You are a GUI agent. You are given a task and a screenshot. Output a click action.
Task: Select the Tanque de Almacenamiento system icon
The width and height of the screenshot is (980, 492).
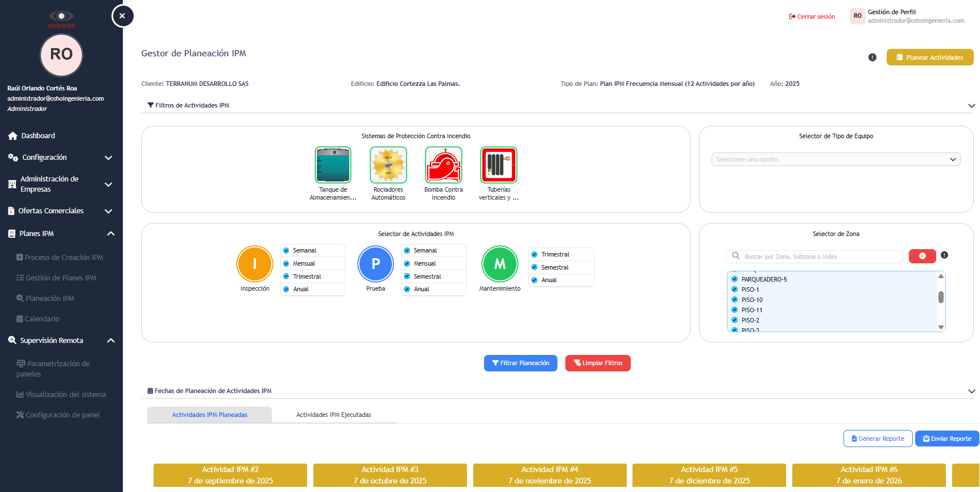333,165
